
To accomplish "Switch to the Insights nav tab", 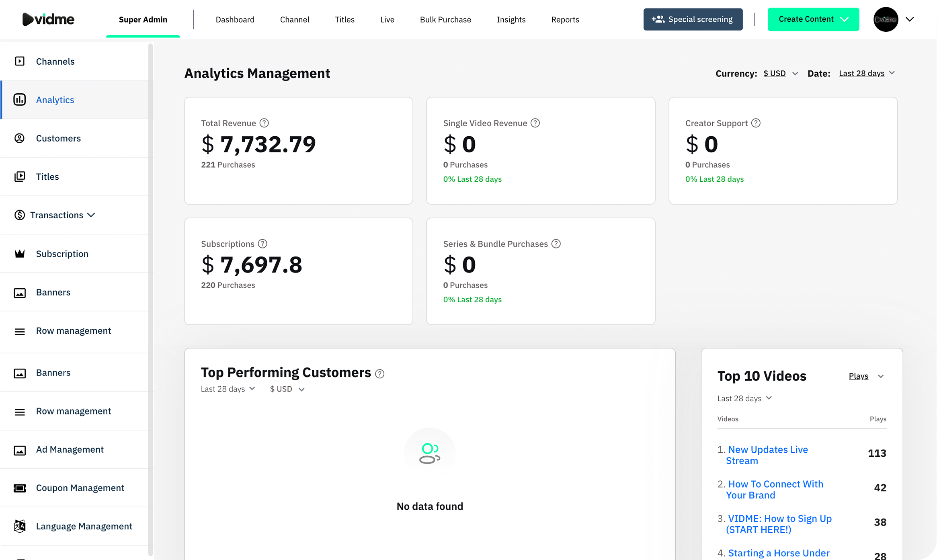I will click(x=511, y=20).
